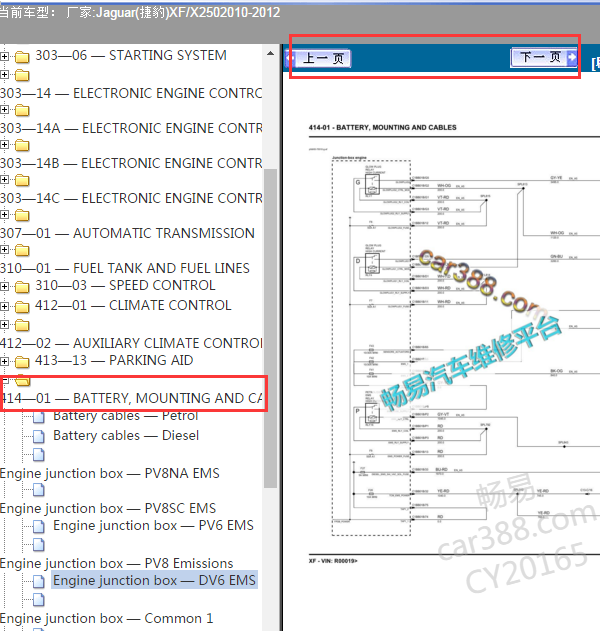600x631 pixels.
Task: Select 303—14C — ELECTRONIC ENGINE CONTROL entry
Action: point(131,198)
